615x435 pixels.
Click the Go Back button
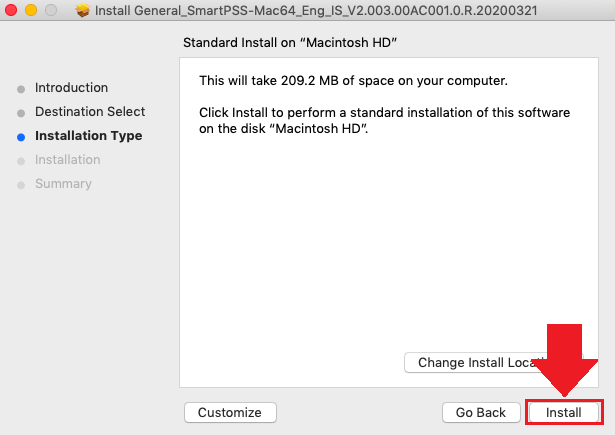[480, 412]
